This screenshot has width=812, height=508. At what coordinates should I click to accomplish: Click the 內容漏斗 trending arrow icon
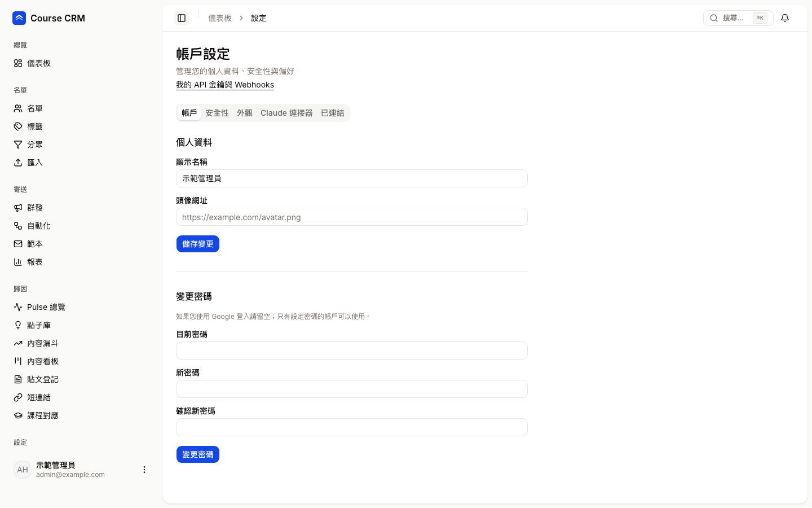18,343
